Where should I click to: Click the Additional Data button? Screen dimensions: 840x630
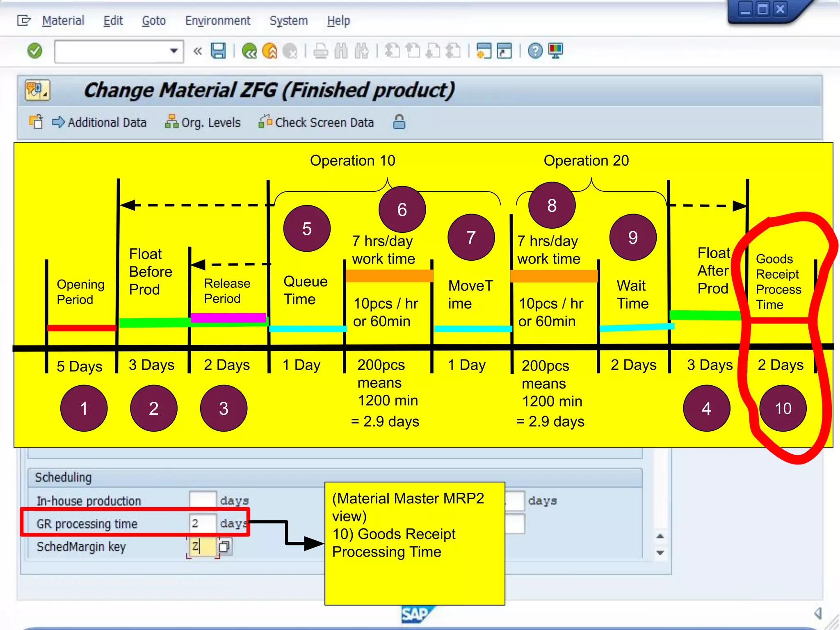(x=99, y=122)
